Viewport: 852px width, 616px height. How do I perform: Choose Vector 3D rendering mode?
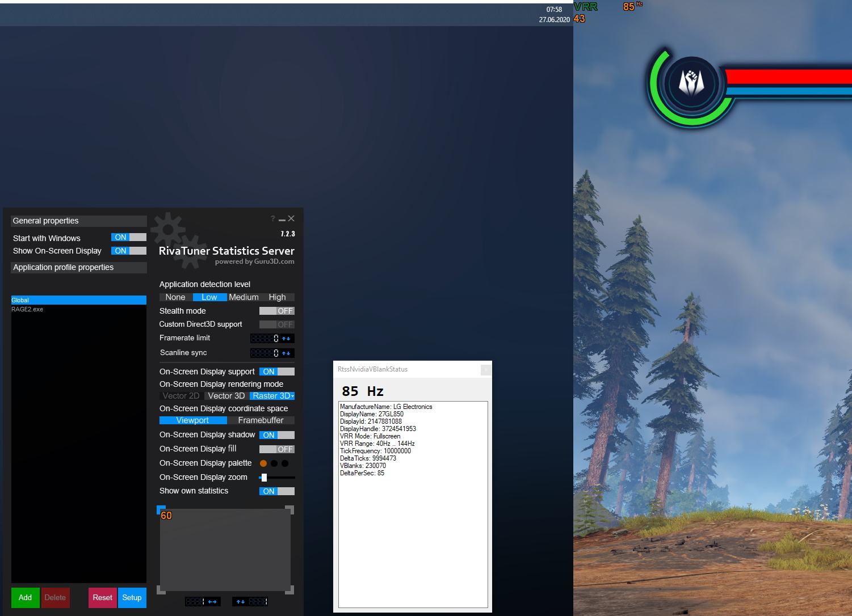[x=226, y=396]
